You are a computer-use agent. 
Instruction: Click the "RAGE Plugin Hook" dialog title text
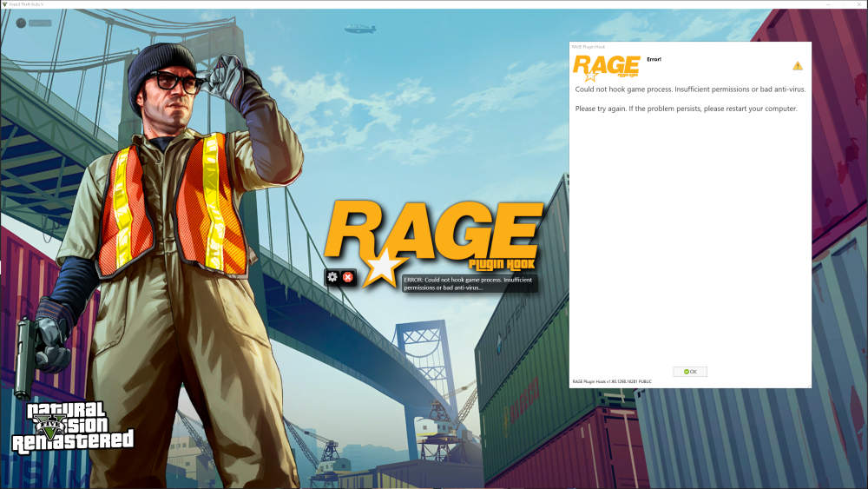click(x=588, y=47)
